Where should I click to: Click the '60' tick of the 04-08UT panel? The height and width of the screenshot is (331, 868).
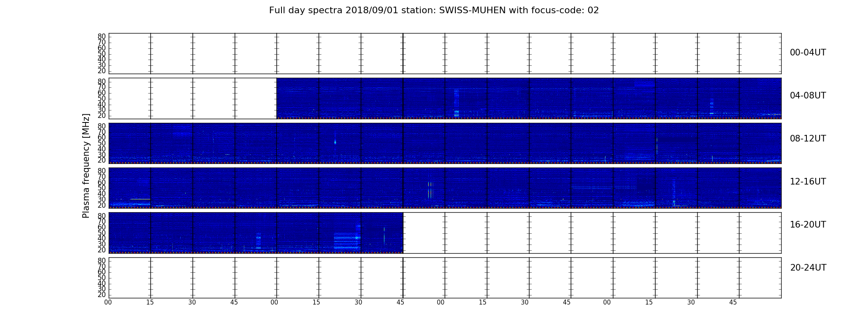click(102, 93)
